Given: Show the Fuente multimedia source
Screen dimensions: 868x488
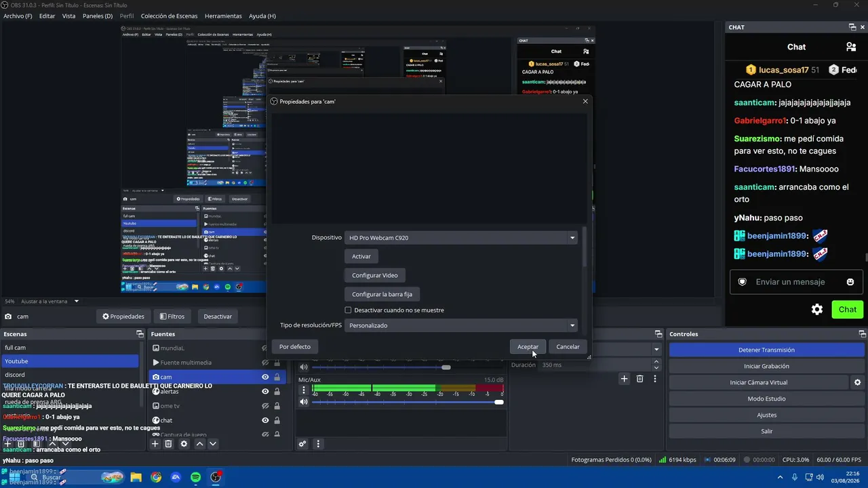Looking at the screenshot, I should click(265, 363).
